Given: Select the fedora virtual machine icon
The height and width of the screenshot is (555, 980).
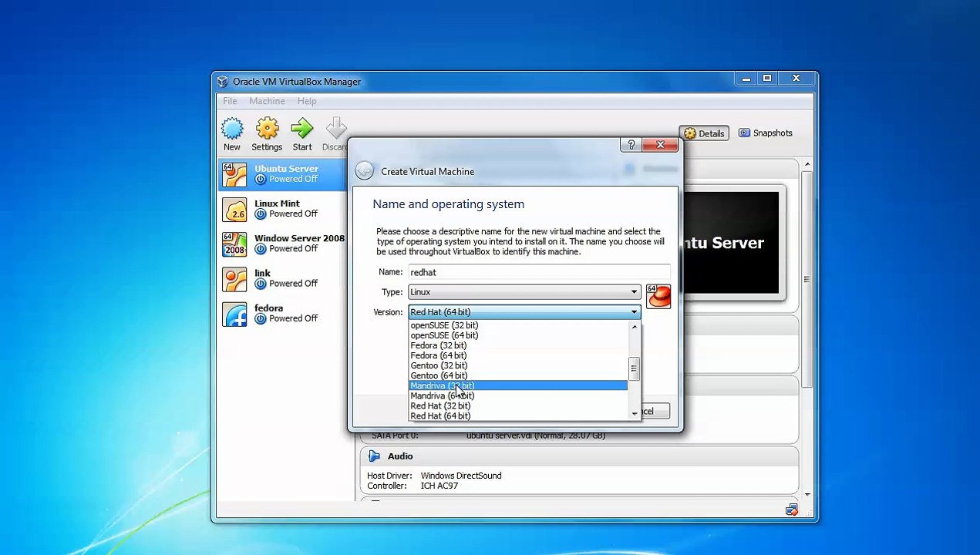Looking at the screenshot, I should [x=234, y=314].
